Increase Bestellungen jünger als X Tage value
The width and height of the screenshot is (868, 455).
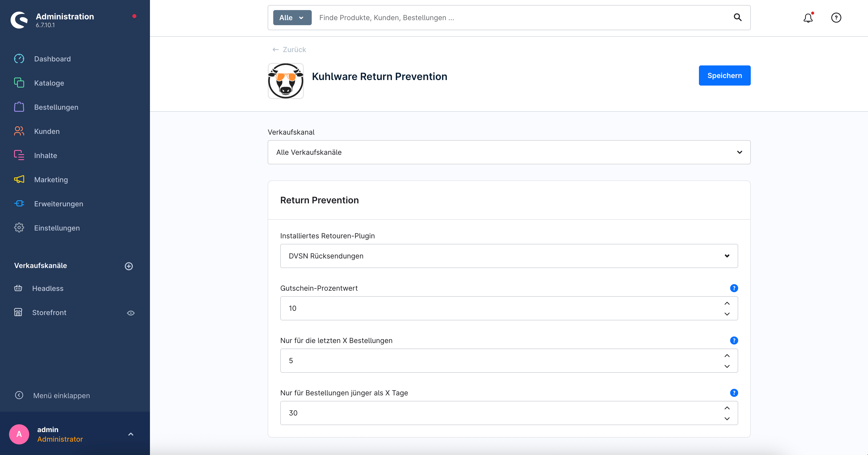click(727, 408)
